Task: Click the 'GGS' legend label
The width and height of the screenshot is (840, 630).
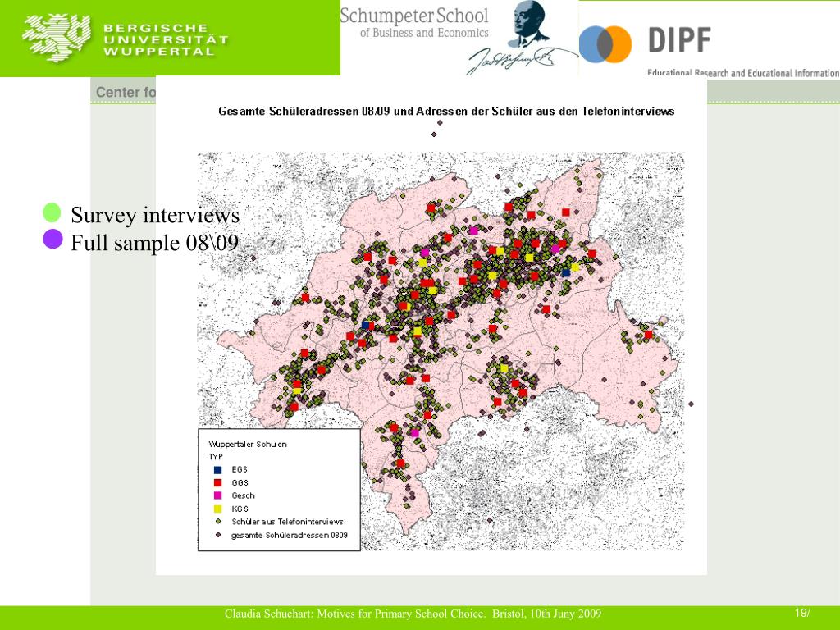Action: (x=240, y=482)
